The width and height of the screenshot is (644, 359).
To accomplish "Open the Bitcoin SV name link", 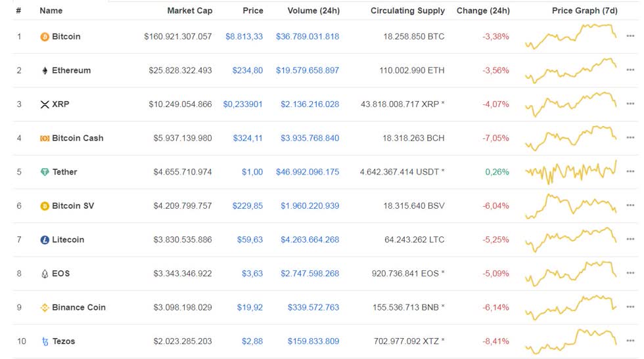I will click(x=73, y=206).
